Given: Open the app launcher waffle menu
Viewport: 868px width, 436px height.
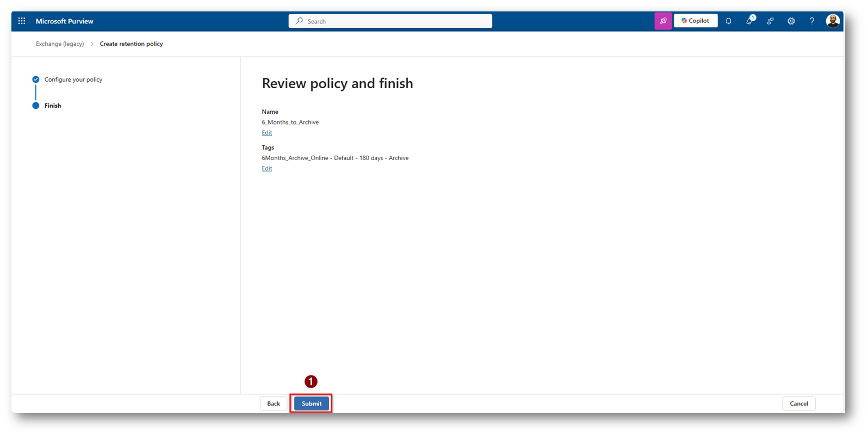Looking at the screenshot, I should tap(22, 21).
